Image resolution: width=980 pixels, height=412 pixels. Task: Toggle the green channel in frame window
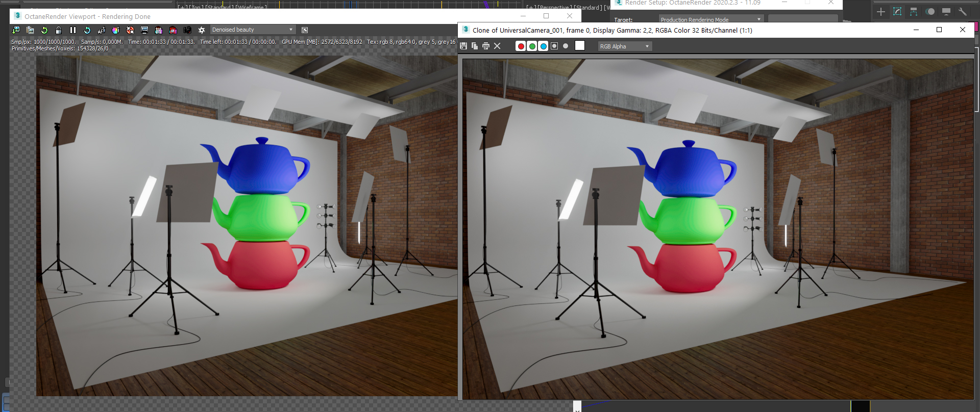(532, 46)
